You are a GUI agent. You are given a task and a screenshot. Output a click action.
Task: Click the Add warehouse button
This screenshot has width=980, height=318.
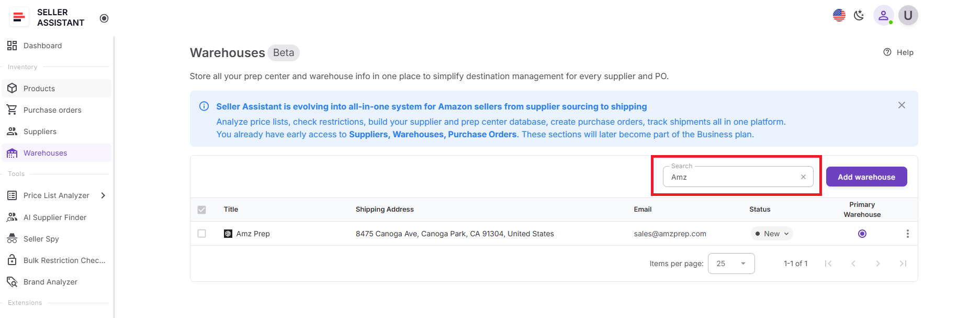coord(866,177)
